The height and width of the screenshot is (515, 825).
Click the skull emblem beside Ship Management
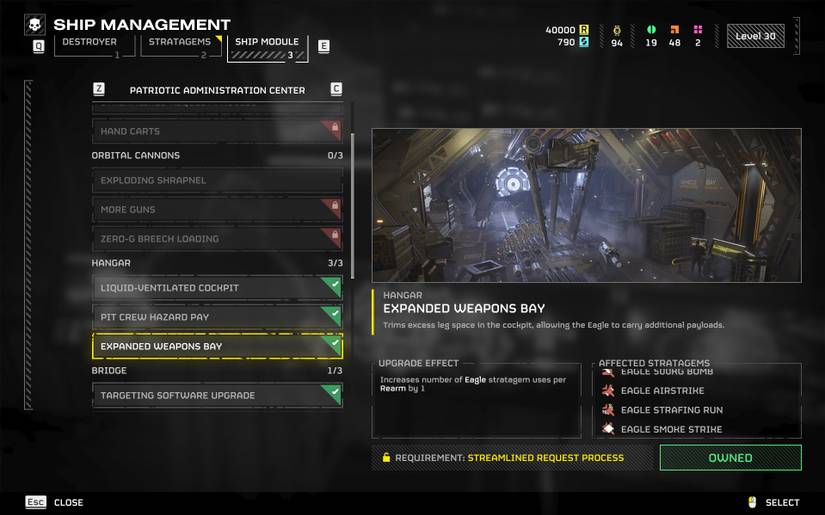click(35, 25)
